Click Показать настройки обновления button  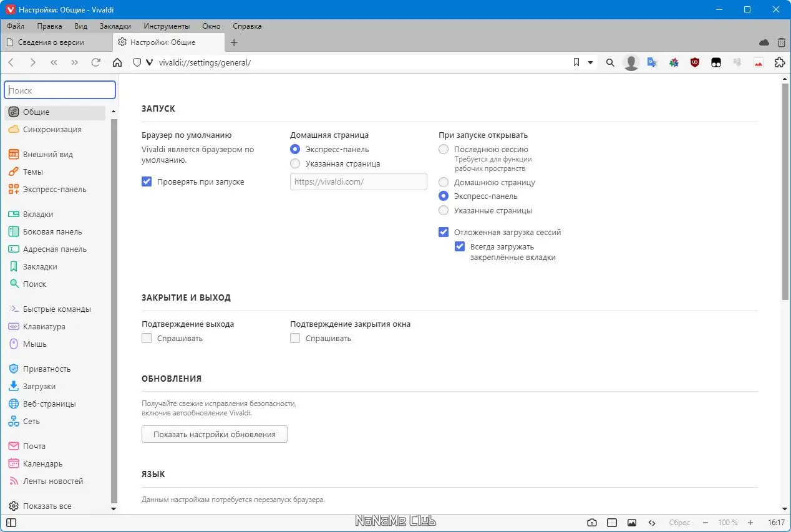click(x=215, y=434)
